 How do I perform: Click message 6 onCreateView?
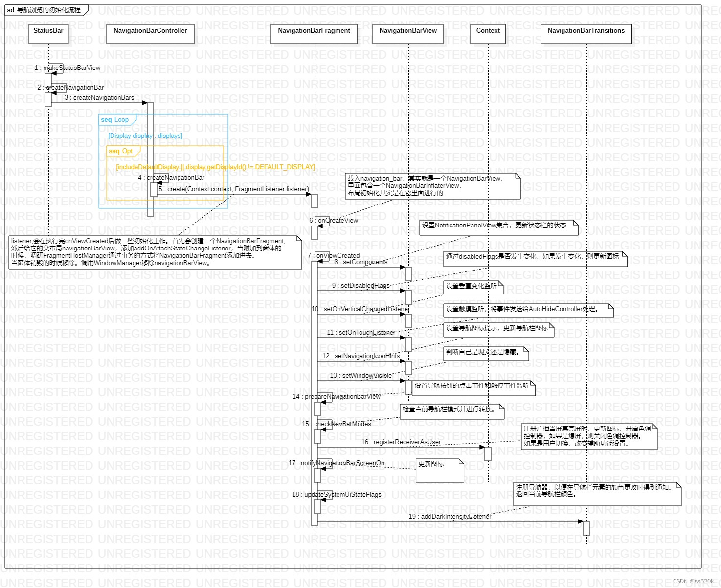click(x=334, y=221)
